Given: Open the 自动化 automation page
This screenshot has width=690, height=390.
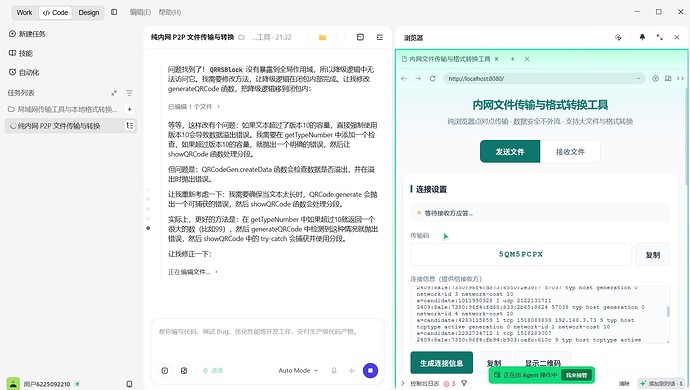Looking at the screenshot, I should click(24, 72).
